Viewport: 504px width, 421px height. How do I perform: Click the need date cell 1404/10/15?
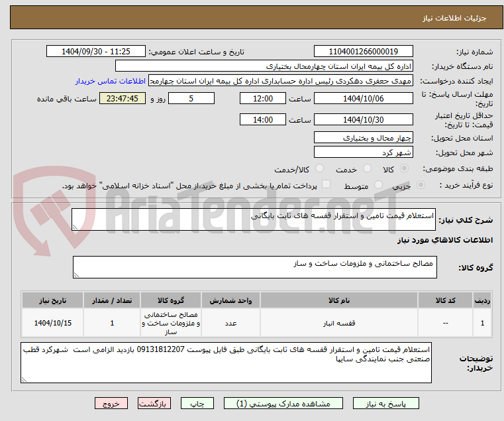[53, 323]
